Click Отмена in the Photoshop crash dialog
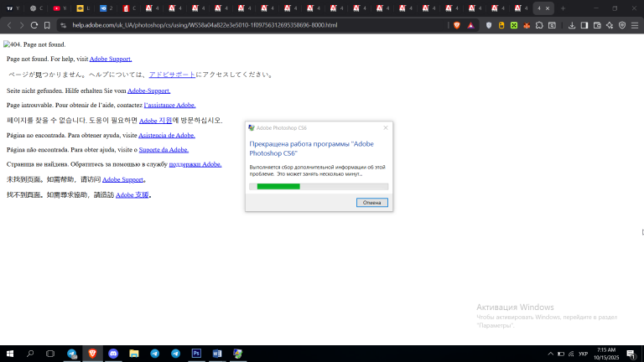This screenshot has width=644, height=362. pos(372,202)
